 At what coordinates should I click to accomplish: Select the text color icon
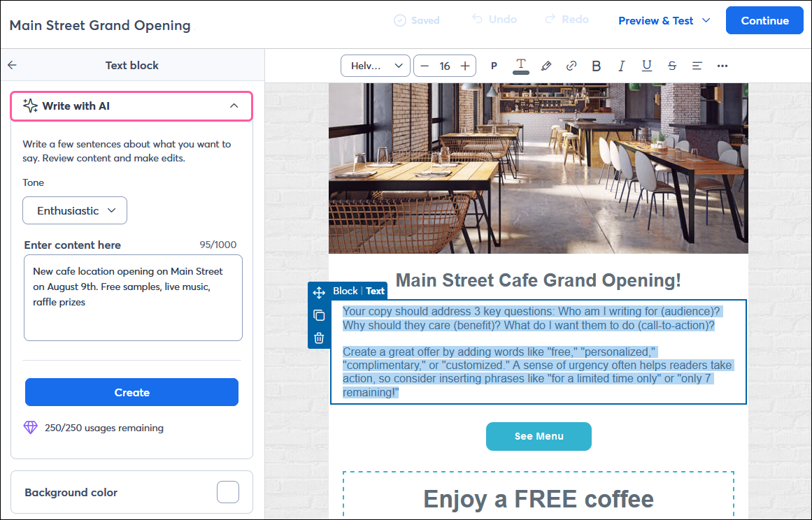pyautogui.click(x=520, y=65)
